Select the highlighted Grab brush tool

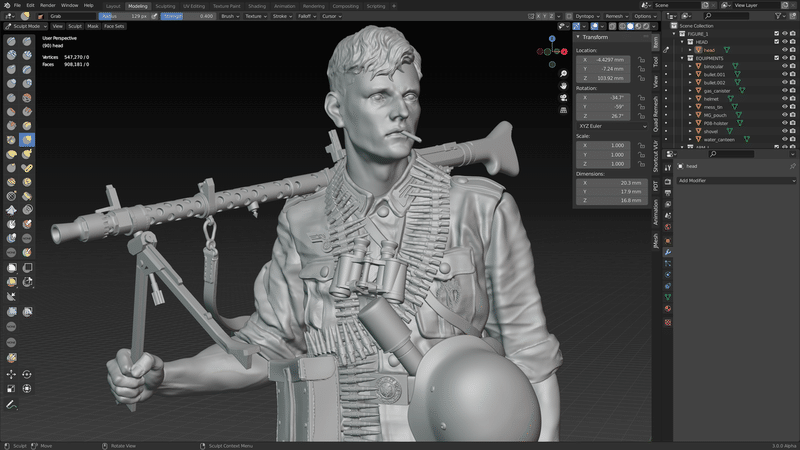click(27, 140)
